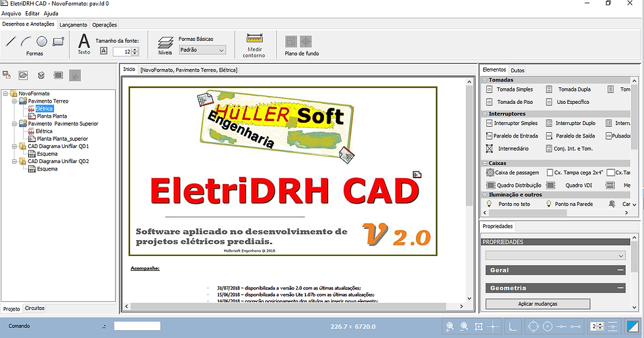Image resolution: width=644 pixels, height=338 pixels.
Task: Insert a Quadro Distribuição element
Action: point(514,185)
